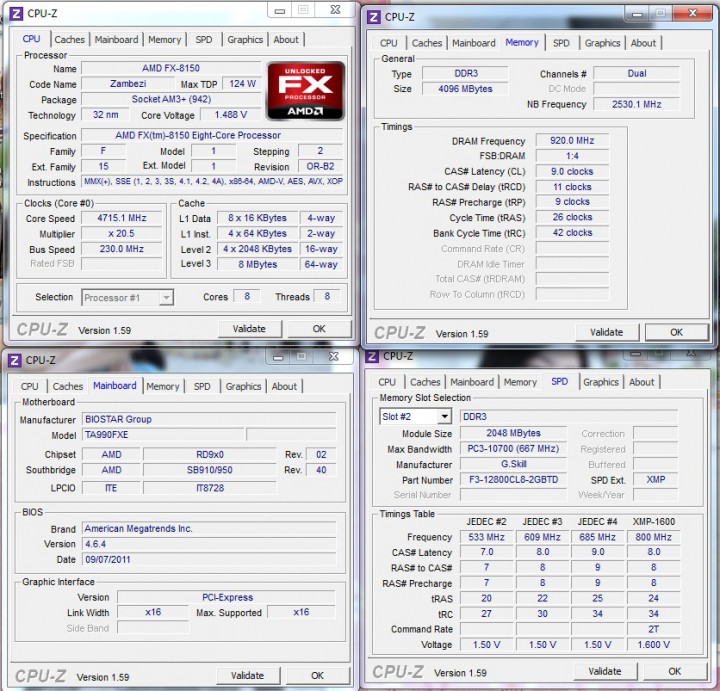Click the CPU-Z logo icon in the Mainboard window title bar
The height and width of the screenshot is (691, 720).
click(14, 360)
